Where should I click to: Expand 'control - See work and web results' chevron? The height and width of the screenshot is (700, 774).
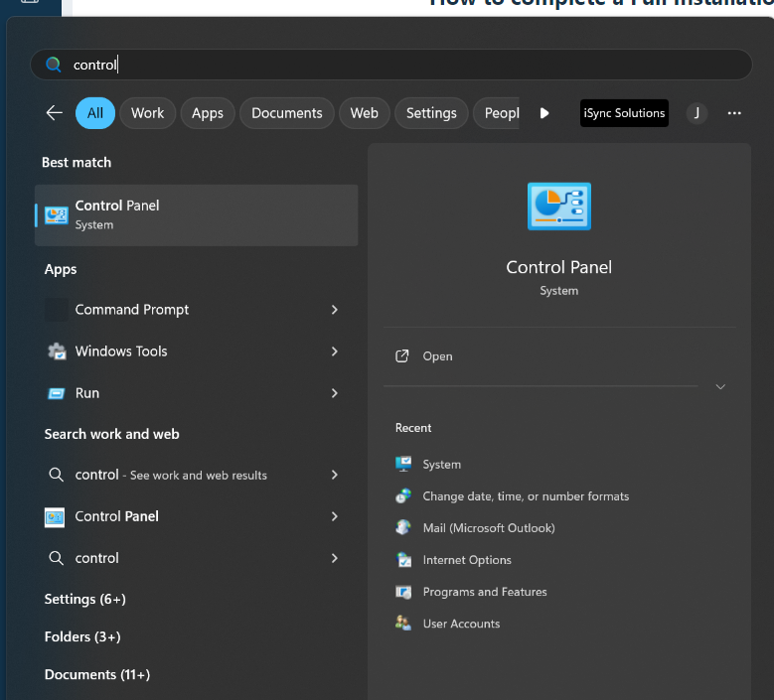[x=335, y=475]
